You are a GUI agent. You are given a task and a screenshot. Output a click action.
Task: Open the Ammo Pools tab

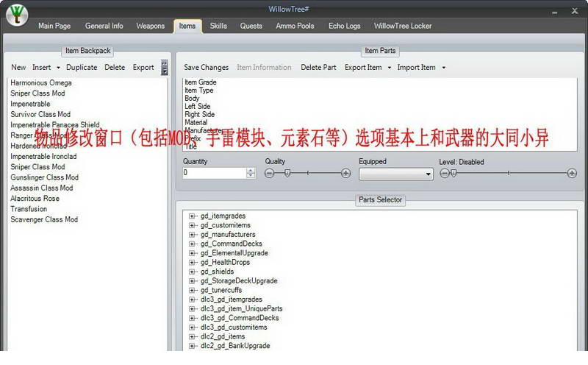tap(295, 26)
